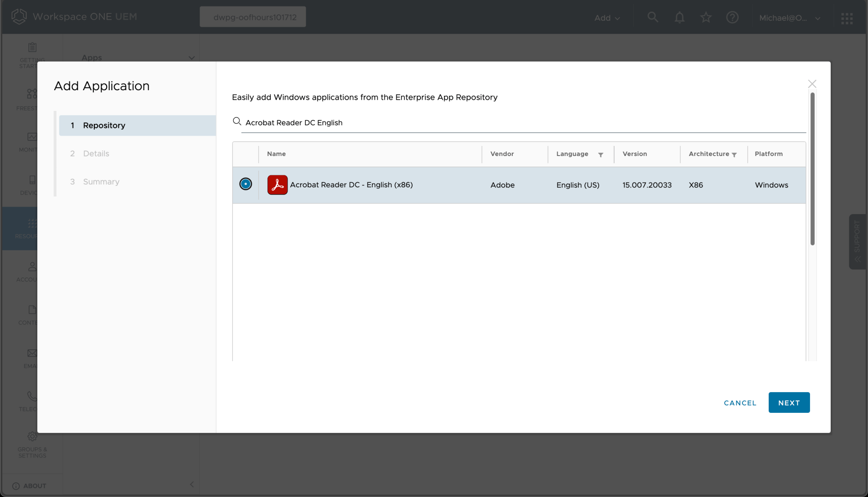Click the repository search magnifier icon
Screen dimensions: 868x497
237,121
